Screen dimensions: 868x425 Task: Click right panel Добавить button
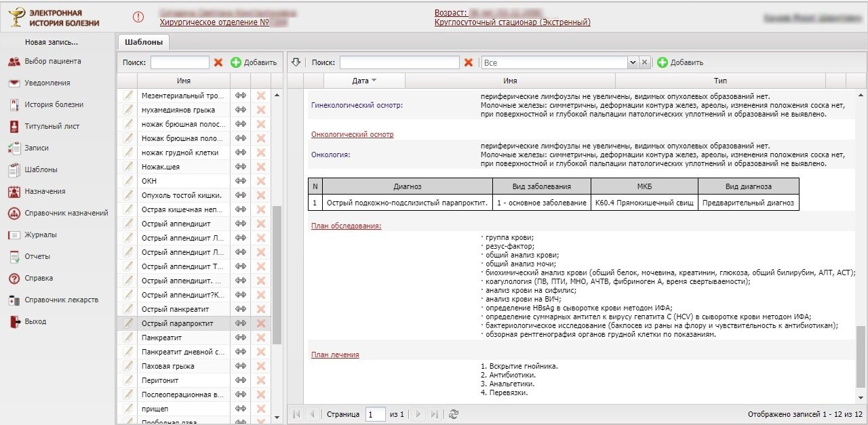click(680, 62)
